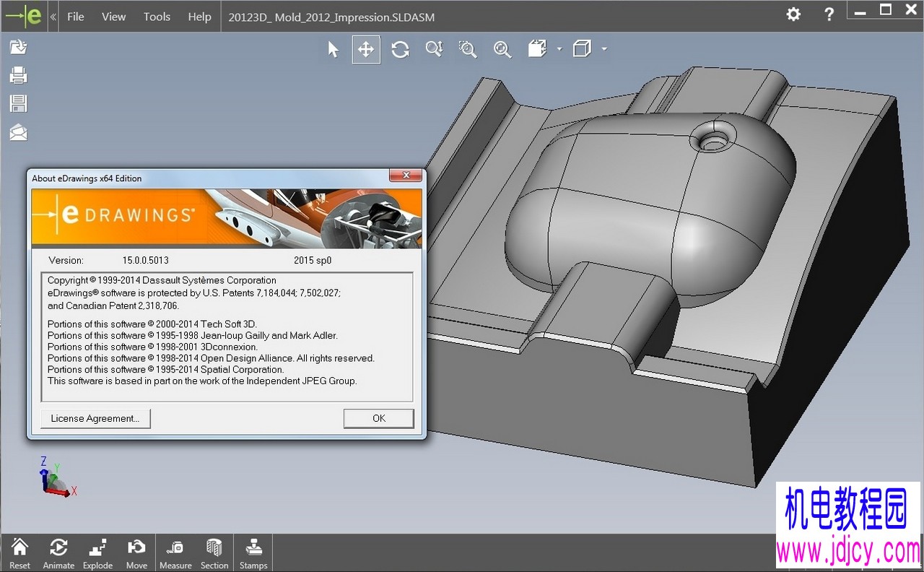924x572 pixels.
Task: Click the "Version:" label
Action: [66, 260]
